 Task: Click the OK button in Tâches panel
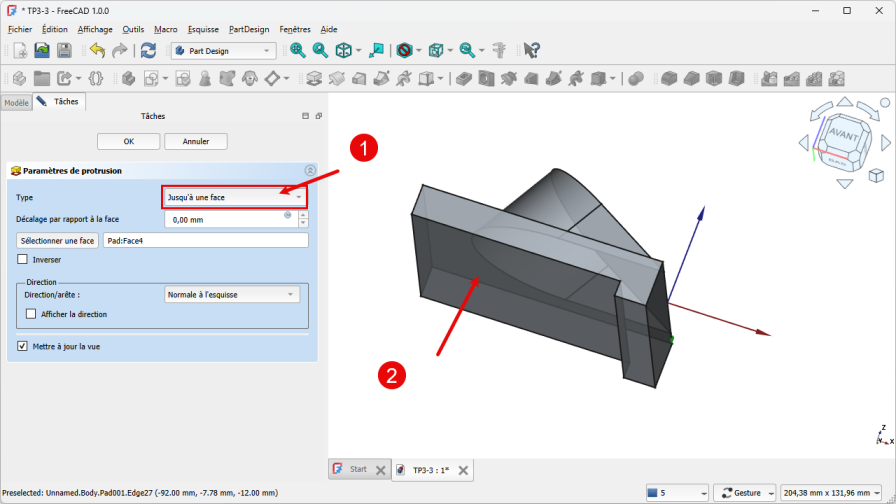coord(128,142)
